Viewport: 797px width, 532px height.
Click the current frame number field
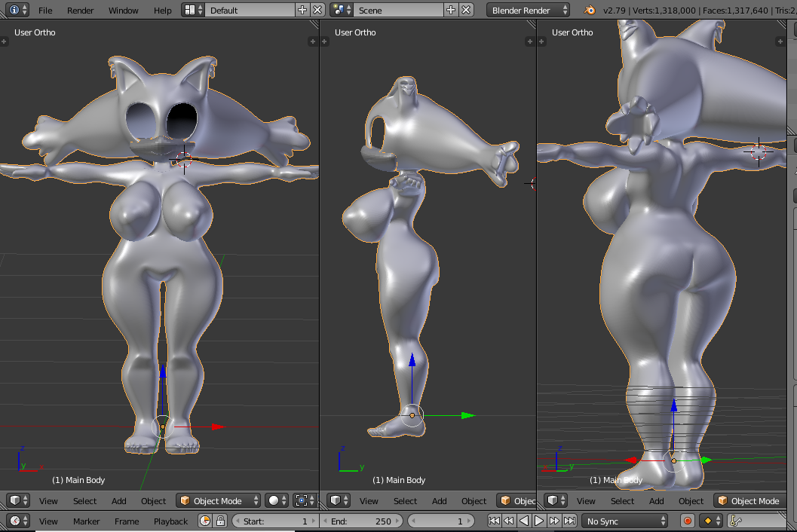(441, 521)
